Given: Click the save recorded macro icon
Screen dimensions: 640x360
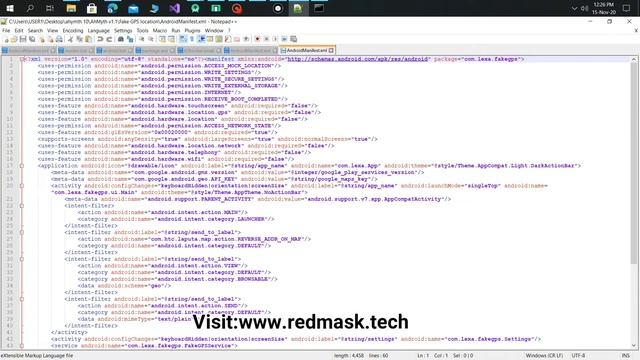Looking at the screenshot, I should point(293,39).
